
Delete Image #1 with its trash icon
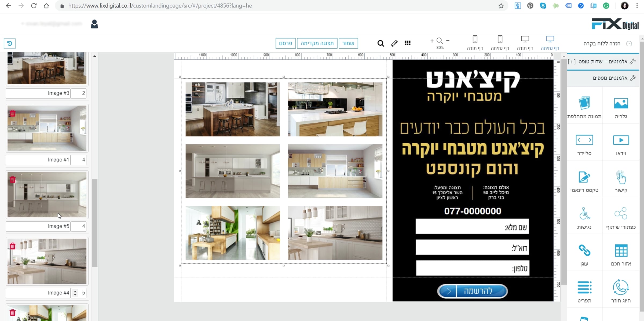(13, 114)
